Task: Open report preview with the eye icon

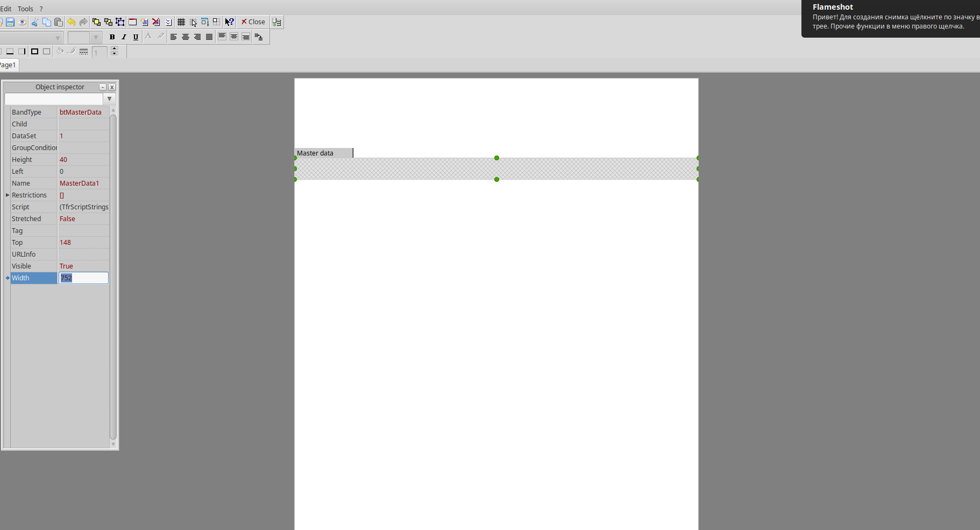Action: [23, 22]
